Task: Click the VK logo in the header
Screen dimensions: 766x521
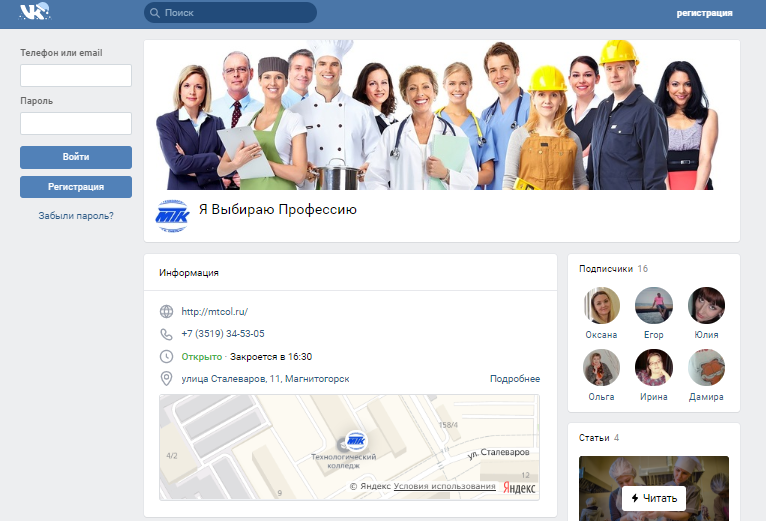Action: coord(35,11)
